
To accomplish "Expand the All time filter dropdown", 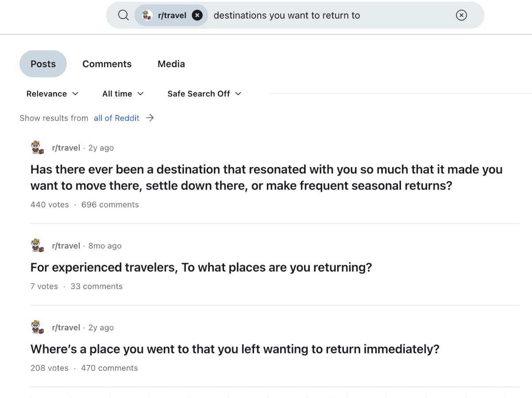I will [x=123, y=93].
